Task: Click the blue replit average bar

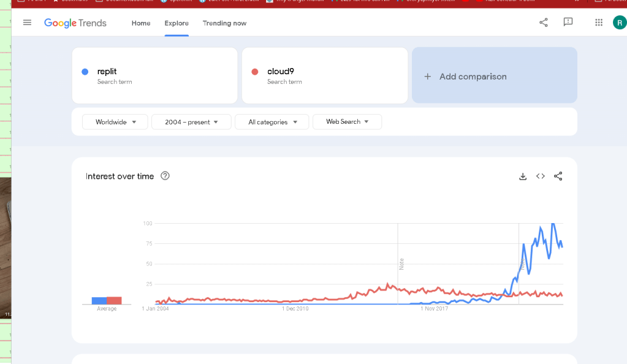Action: [x=99, y=301]
